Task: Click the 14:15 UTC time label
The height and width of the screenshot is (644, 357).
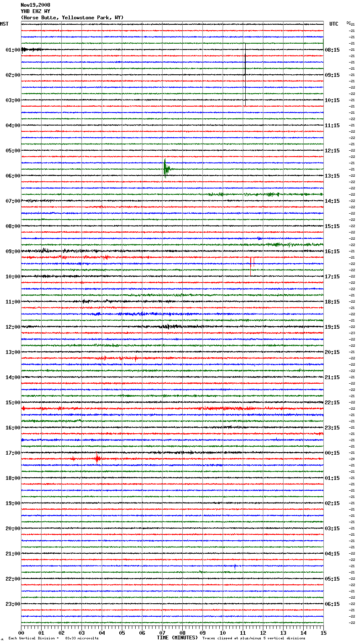Action: (332, 201)
